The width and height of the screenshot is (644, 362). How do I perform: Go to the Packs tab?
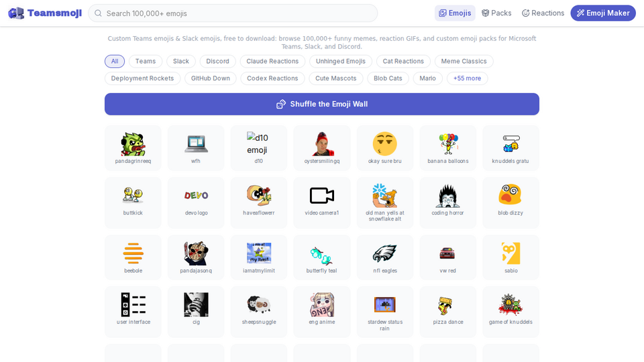tap(496, 13)
